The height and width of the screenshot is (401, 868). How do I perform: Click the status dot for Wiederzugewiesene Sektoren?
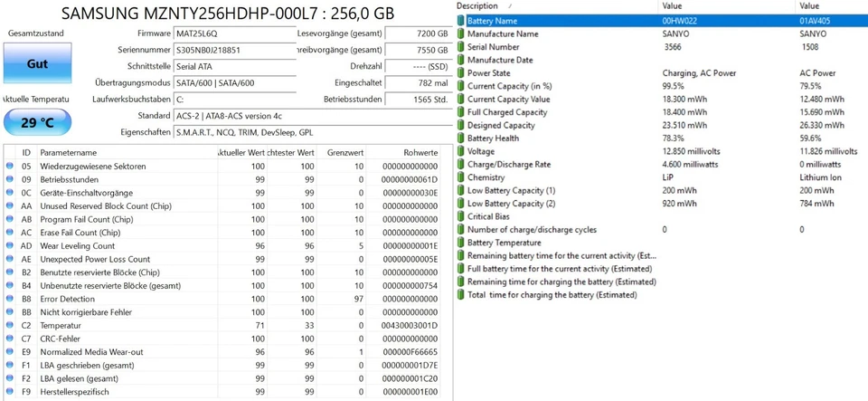point(9,167)
